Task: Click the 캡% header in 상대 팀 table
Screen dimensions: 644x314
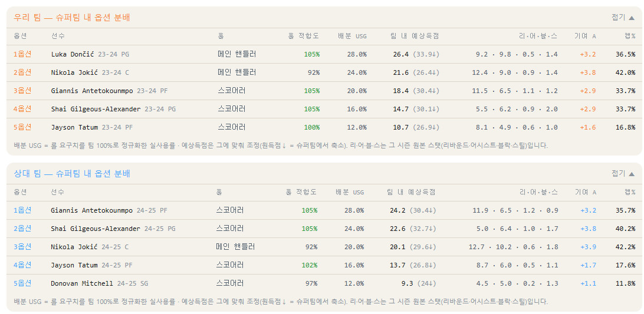Action: click(x=630, y=192)
